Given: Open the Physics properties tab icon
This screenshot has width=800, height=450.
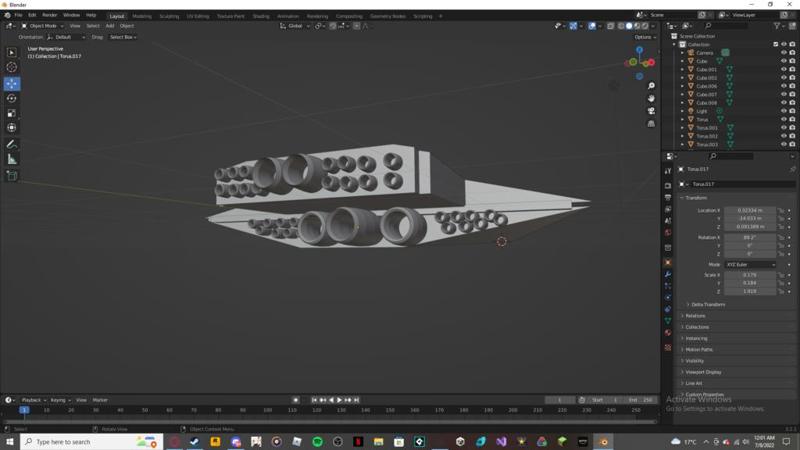Looking at the screenshot, I should point(668,297).
